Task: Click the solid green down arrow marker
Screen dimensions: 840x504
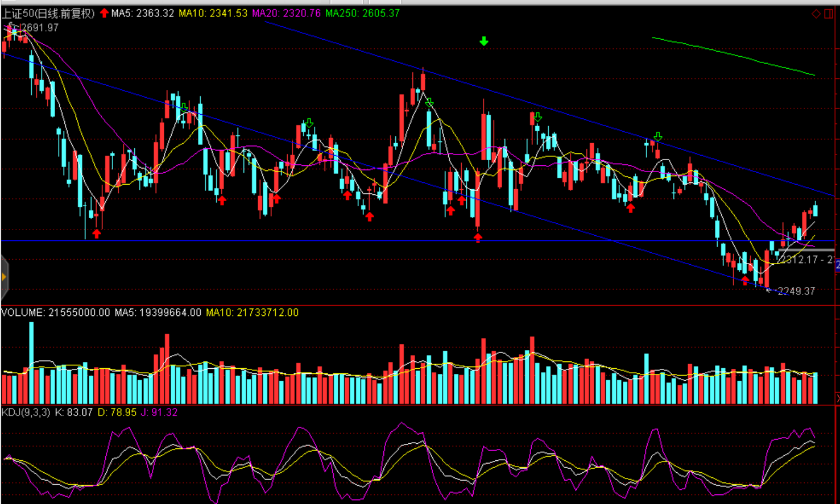Action: pyautogui.click(x=483, y=41)
